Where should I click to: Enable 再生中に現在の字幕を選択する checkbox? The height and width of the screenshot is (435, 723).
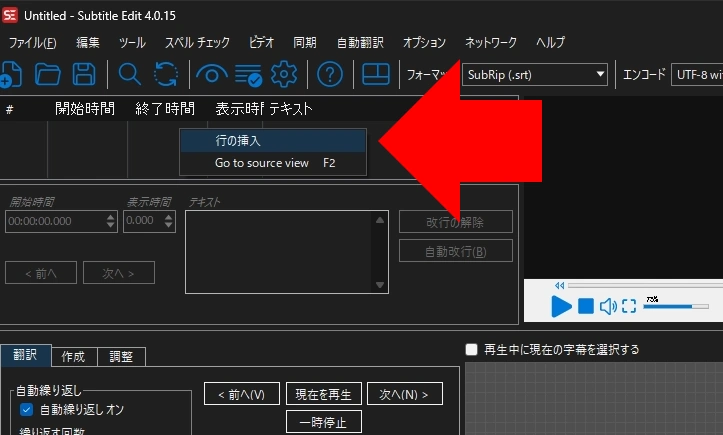pos(471,349)
